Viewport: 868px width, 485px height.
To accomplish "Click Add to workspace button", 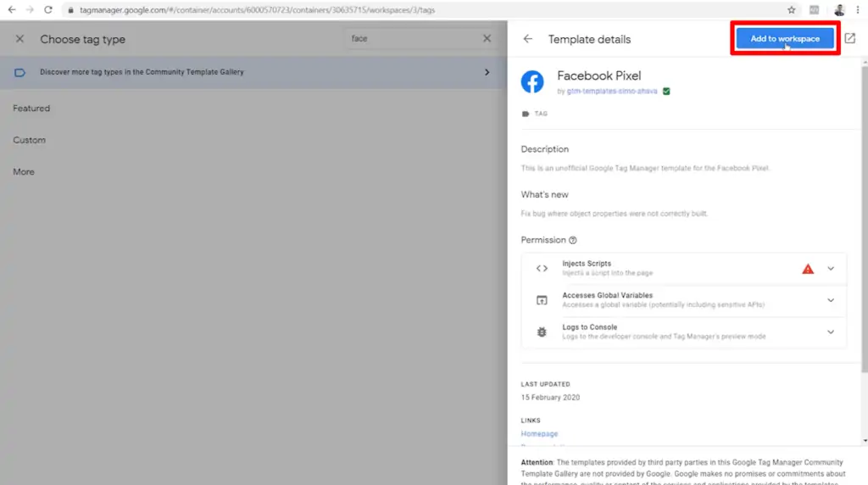I will click(x=785, y=38).
